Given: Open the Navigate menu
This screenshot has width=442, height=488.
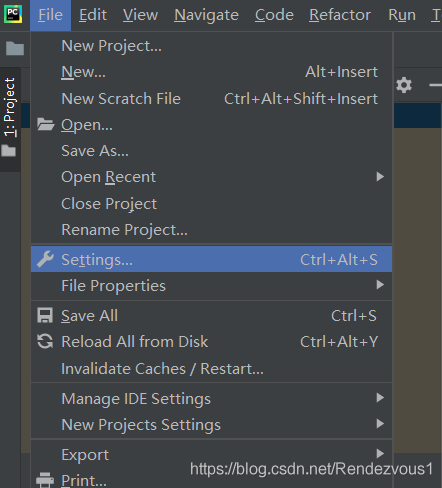Looking at the screenshot, I should coord(206,15).
